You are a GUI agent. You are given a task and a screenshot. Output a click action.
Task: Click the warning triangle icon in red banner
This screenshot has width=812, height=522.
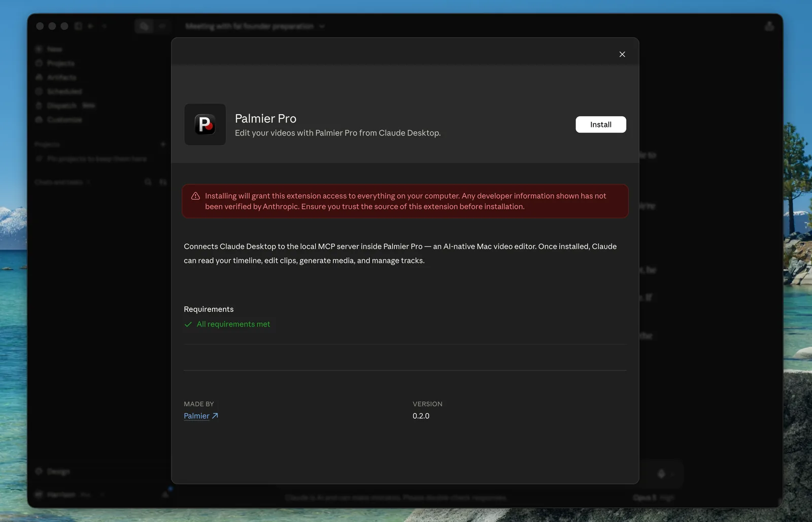tap(195, 196)
